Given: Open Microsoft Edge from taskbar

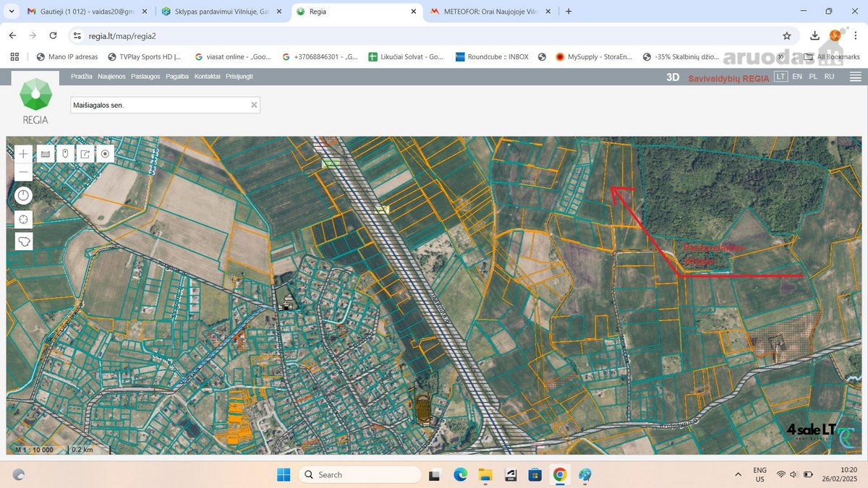Looking at the screenshot, I should pos(460,474).
